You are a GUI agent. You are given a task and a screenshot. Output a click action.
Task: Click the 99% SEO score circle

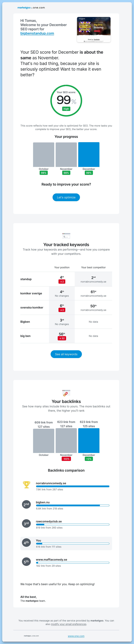click(x=66, y=100)
